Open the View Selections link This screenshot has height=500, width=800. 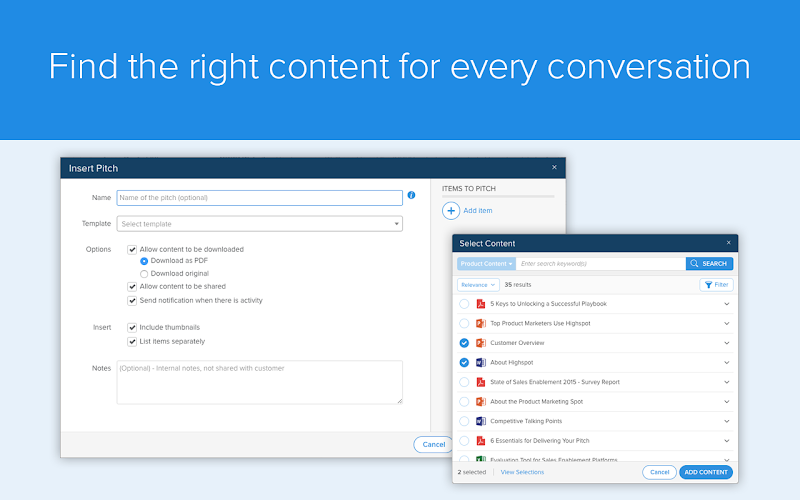point(522,472)
